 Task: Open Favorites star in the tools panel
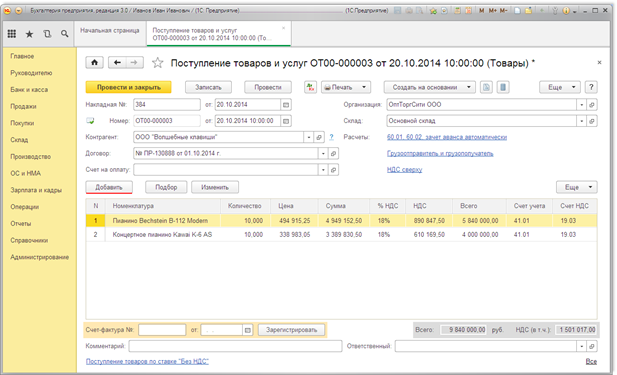(30, 34)
